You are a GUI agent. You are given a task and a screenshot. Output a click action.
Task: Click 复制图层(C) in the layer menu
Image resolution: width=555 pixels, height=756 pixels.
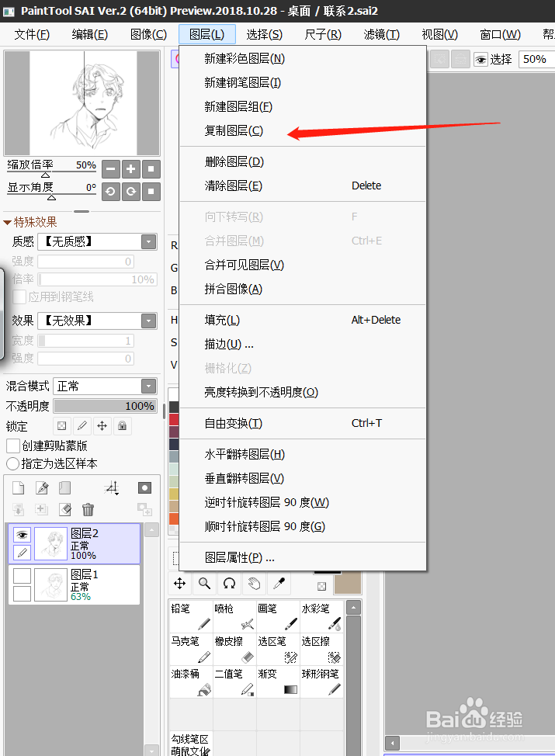(302, 130)
